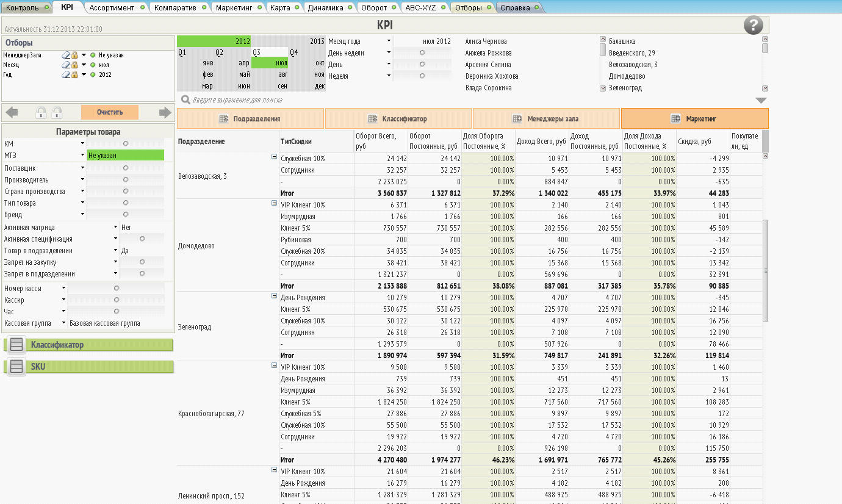Open the Год selection dropdown arrow
842x504 pixels.
point(84,75)
